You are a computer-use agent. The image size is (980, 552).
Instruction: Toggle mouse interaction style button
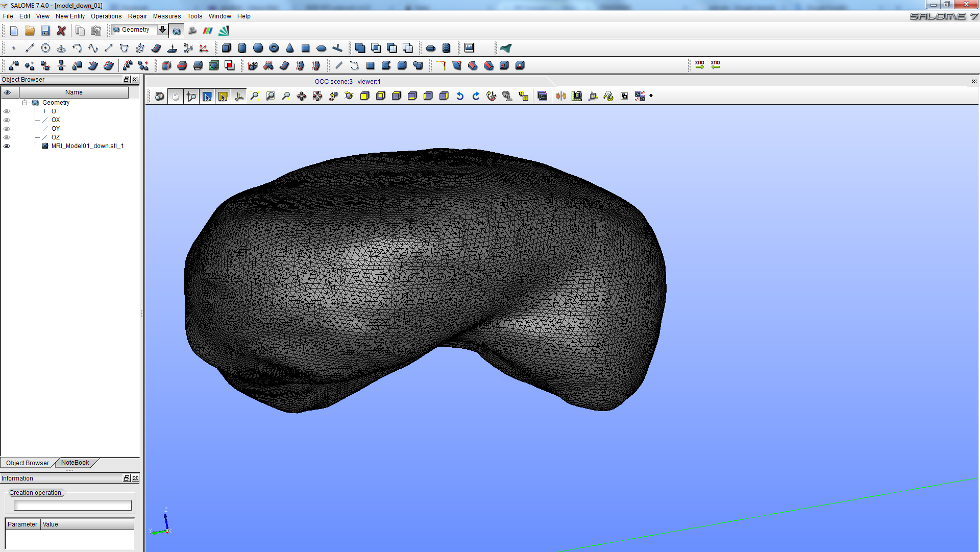click(x=176, y=96)
